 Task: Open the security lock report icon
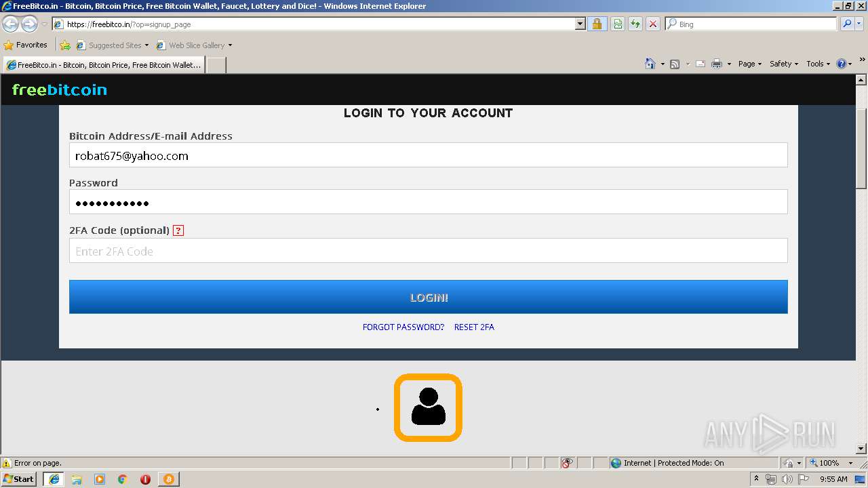coord(597,24)
